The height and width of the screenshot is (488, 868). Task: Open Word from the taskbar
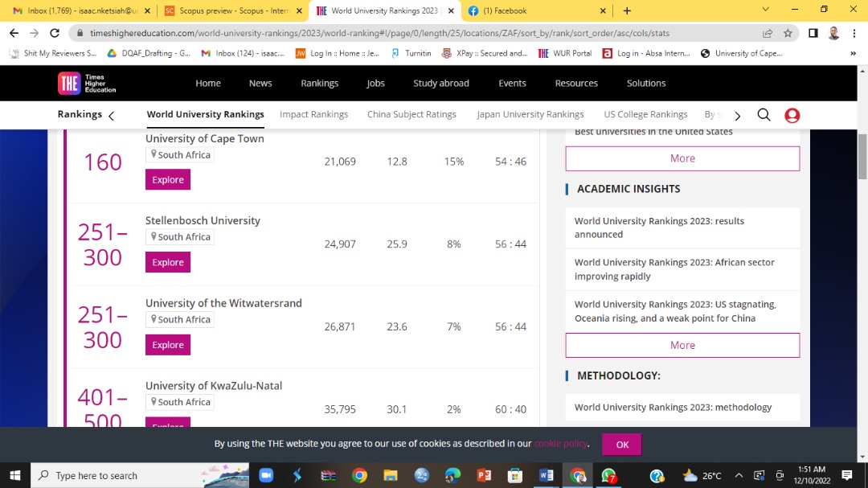point(546,475)
